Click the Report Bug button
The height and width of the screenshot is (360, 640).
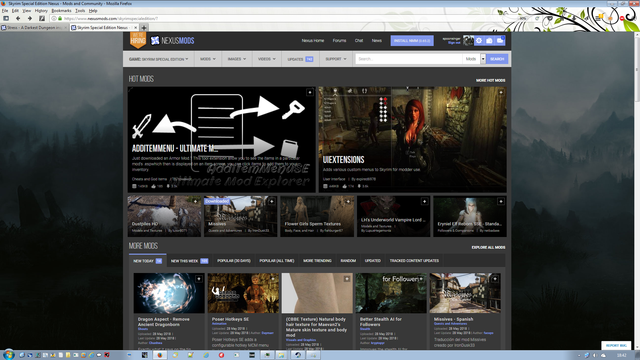tap(616, 345)
